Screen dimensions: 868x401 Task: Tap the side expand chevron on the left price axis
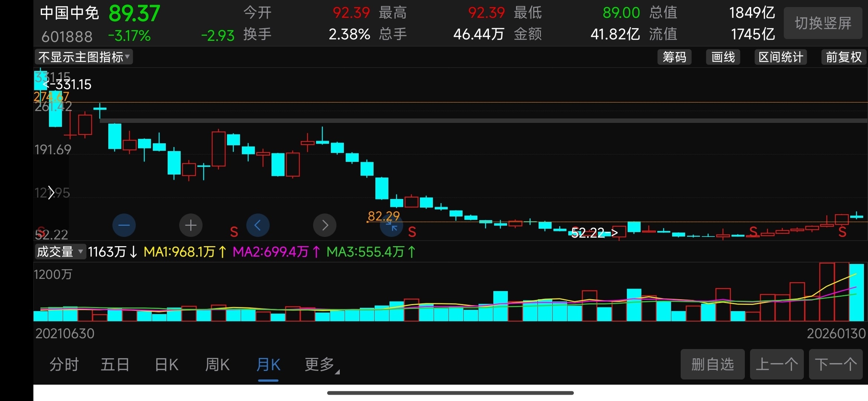(51, 193)
